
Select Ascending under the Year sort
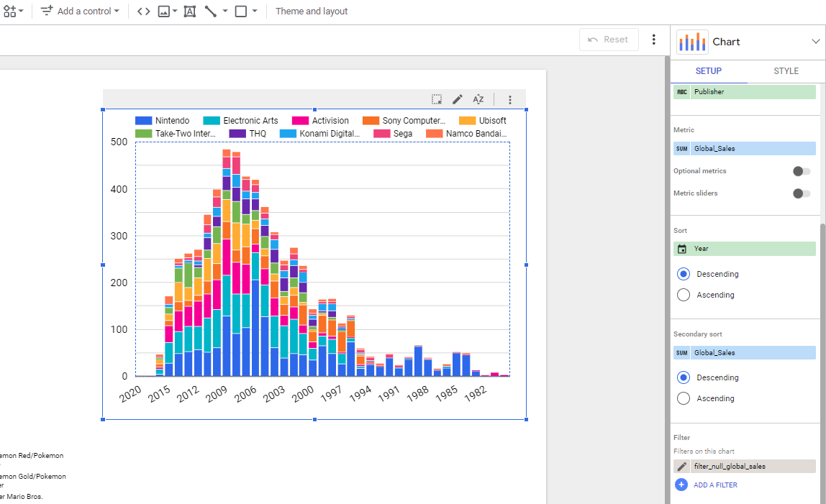click(x=684, y=295)
